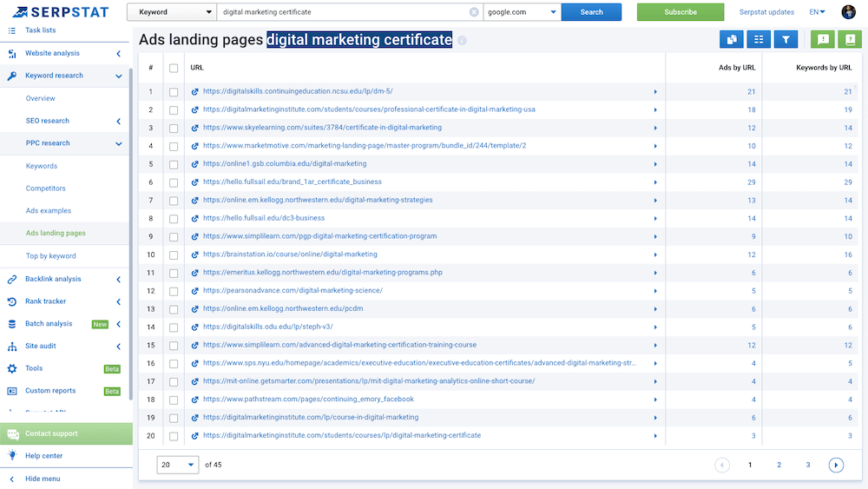Check the box for row 6 fullsail brand certificate

coord(174,182)
